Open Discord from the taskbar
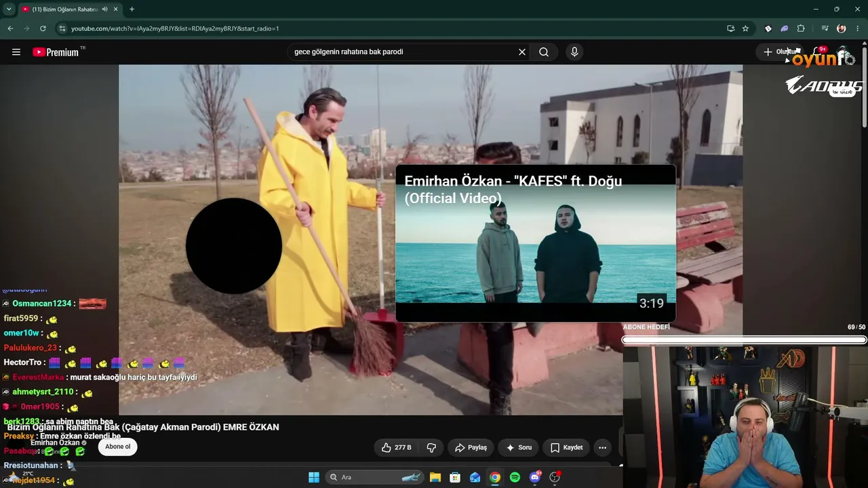Screen dimensions: 868x488 coord(535,477)
